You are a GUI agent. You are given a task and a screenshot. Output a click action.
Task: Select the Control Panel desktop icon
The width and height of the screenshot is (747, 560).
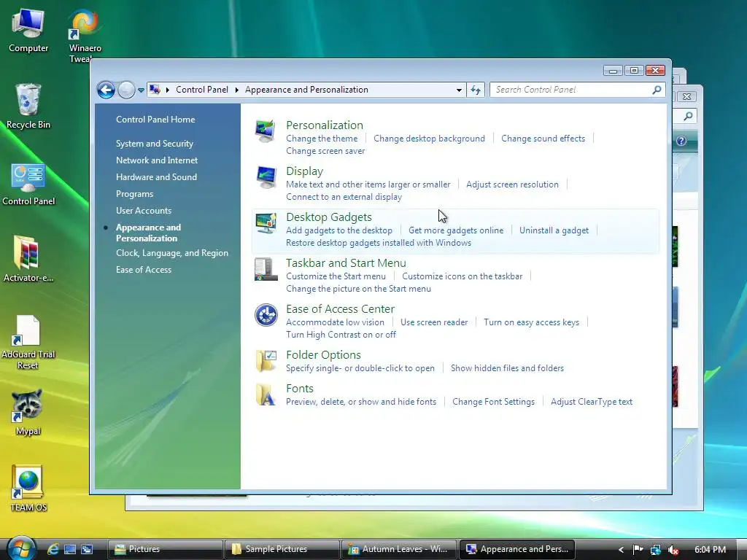click(28, 184)
